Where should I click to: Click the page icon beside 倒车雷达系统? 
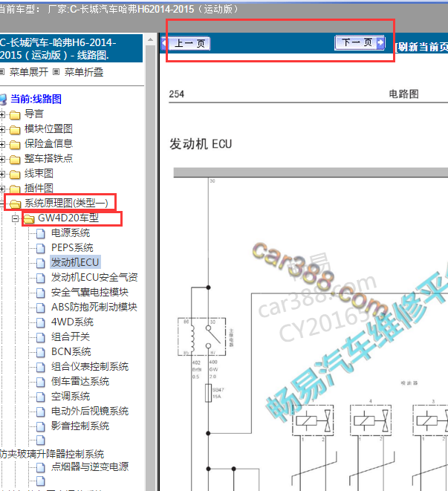click(x=40, y=383)
